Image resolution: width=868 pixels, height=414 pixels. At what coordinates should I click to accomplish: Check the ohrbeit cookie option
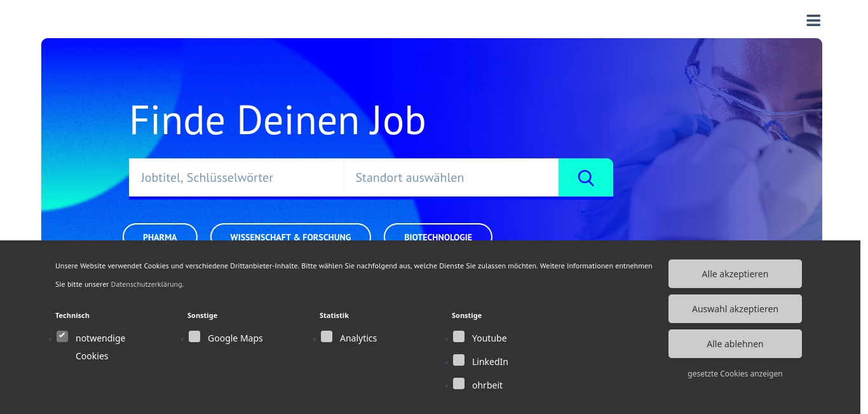pos(459,383)
